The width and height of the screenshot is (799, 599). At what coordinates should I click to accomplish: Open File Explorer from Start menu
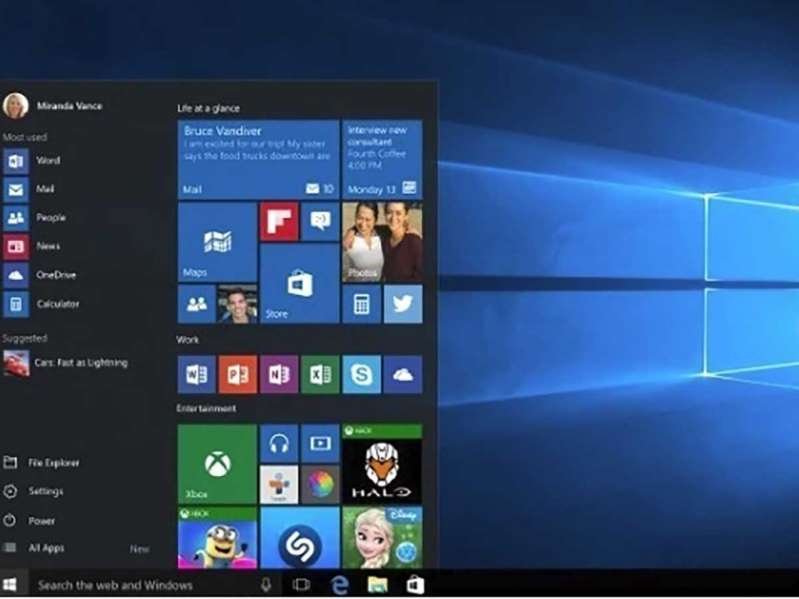coord(41,463)
